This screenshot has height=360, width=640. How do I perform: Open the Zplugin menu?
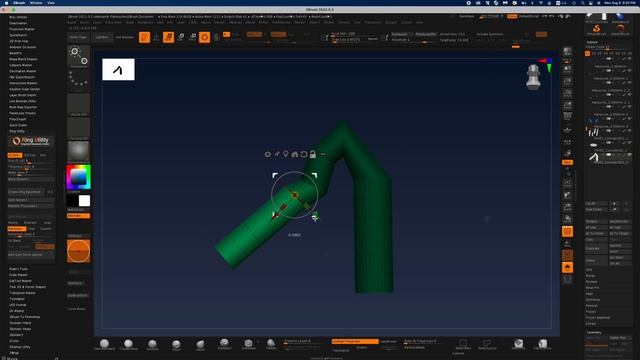pyautogui.click(x=391, y=22)
